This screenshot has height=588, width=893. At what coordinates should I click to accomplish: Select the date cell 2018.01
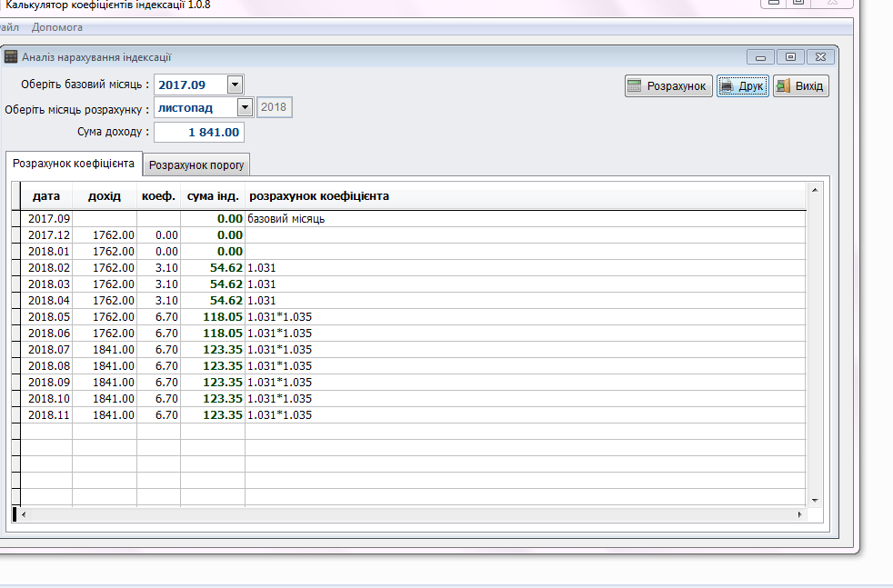(46, 252)
